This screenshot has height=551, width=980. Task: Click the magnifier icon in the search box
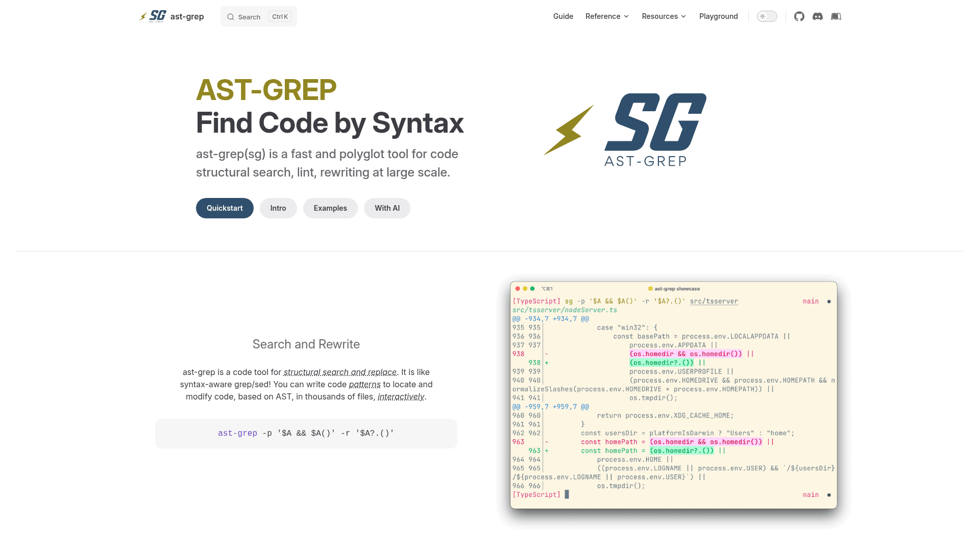pos(231,17)
